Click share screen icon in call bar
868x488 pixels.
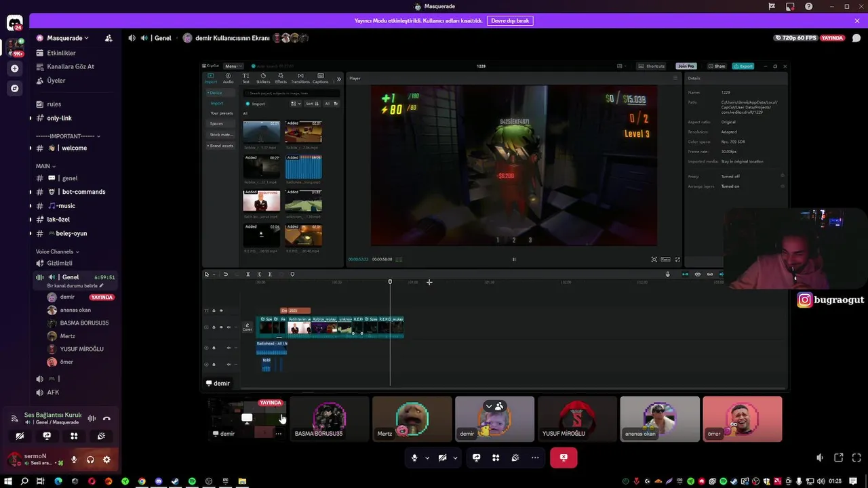click(477, 457)
